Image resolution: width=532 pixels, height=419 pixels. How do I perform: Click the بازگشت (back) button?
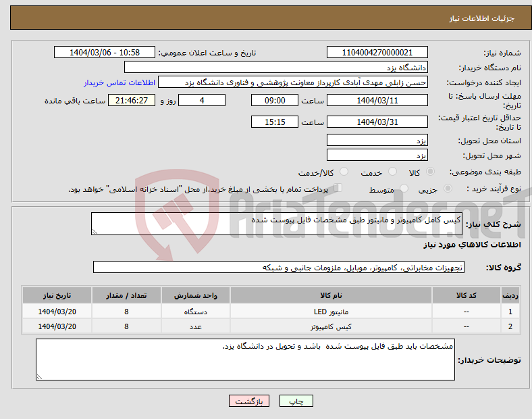(x=249, y=401)
